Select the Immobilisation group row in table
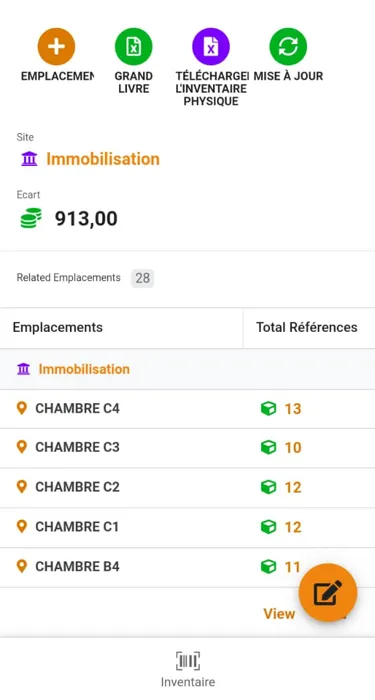Image resolution: width=375 pixels, height=700 pixels. click(x=188, y=369)
